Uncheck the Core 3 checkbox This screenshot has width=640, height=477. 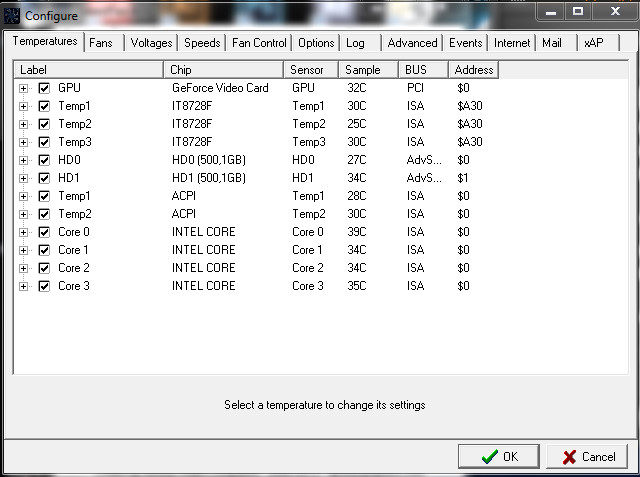pyautogui.click(x=44, y=286)
